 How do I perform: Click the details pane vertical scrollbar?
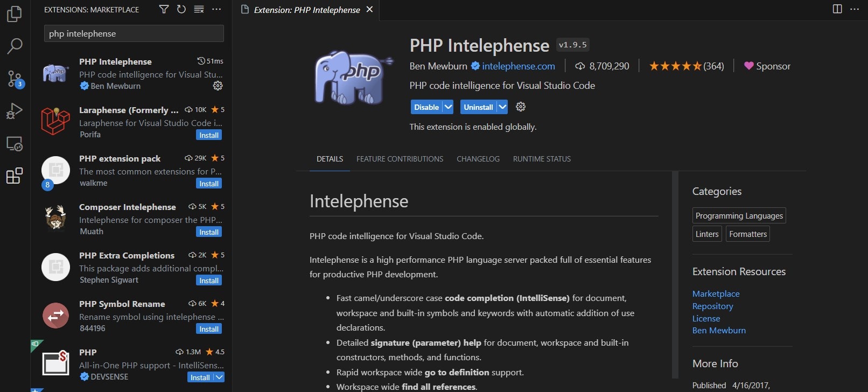coord(675,275)
